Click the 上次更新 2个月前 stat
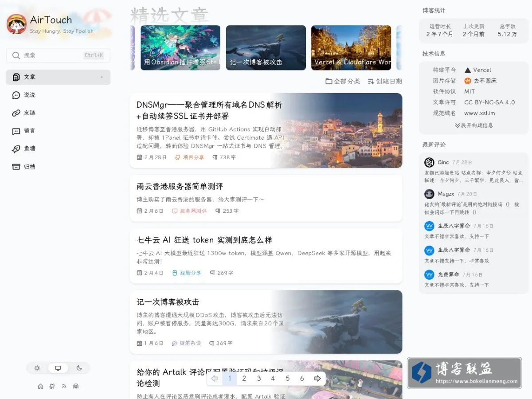 pyautogui.click(x=474, y=30)
